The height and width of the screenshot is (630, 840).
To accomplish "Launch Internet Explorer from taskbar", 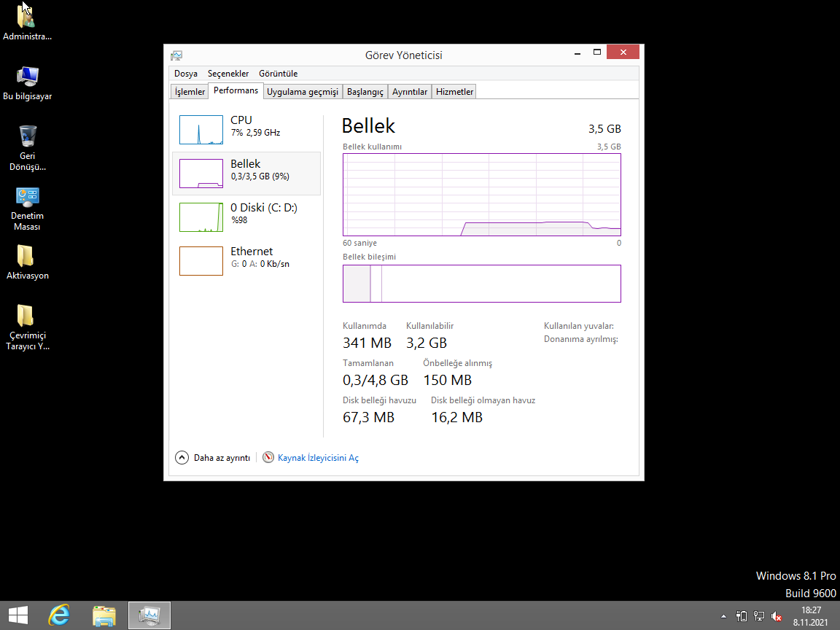I will pos(59,615).
